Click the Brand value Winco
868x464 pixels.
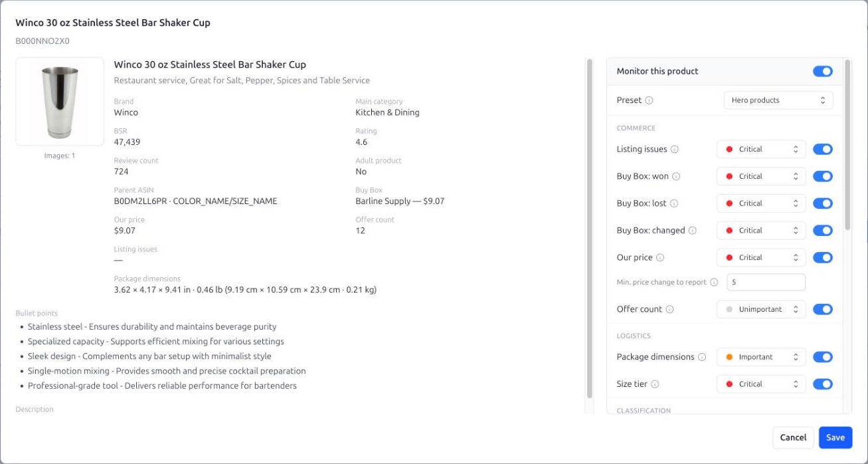pos(126,112)
